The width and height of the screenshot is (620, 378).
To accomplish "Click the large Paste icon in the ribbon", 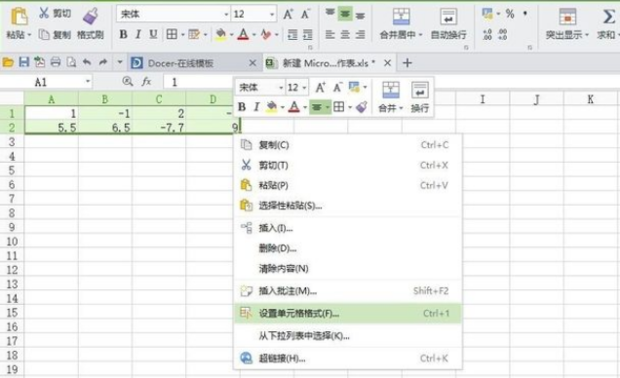I will [19, 17].
